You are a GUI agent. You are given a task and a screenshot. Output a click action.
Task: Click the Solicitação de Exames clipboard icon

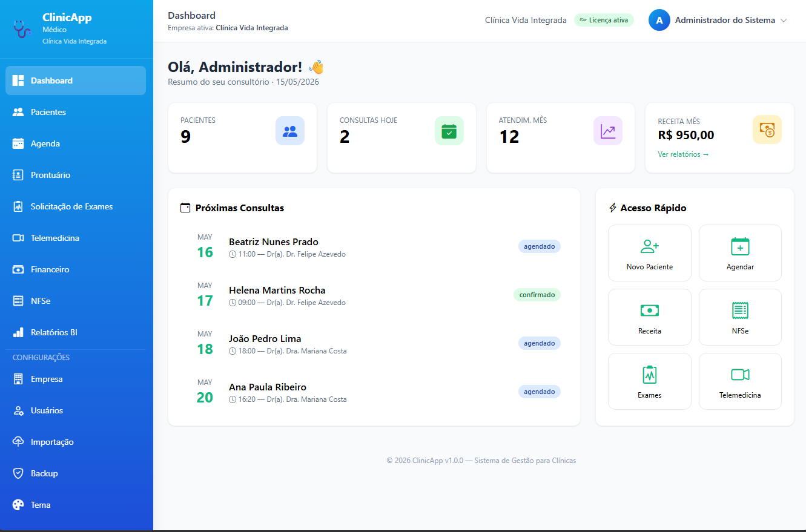pos(18,206)
